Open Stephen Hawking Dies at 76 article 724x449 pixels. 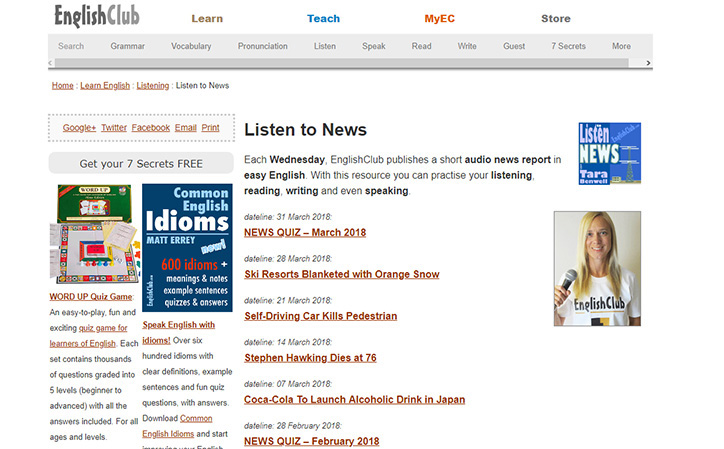pyautogui.click(x=310, y=358)
